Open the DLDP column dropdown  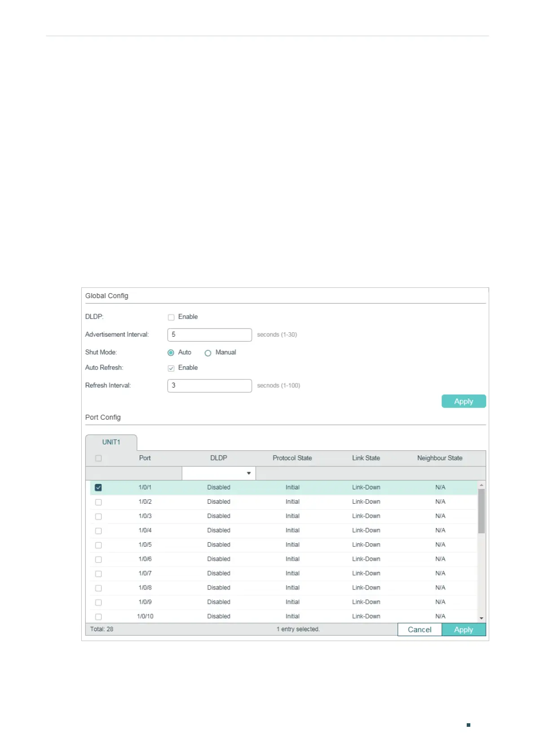pos(219,473)
